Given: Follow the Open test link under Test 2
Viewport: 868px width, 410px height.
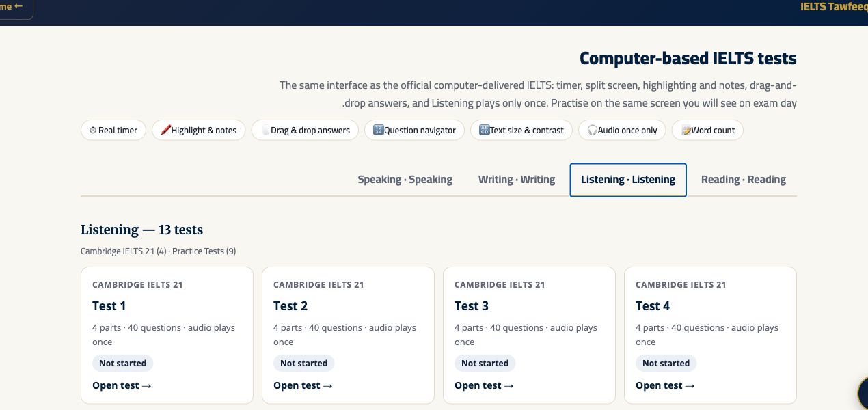Looking at the screenshot, I should (x=303, y=385).
